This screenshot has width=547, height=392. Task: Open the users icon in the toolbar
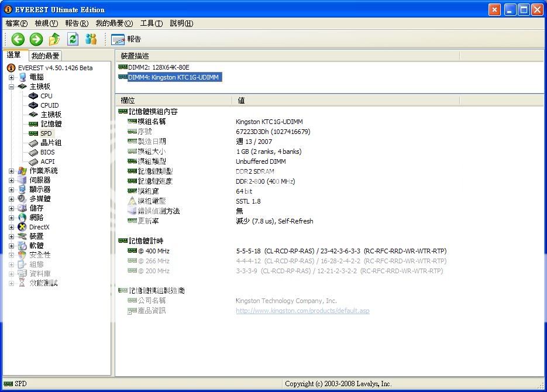[x=91, y=39]
